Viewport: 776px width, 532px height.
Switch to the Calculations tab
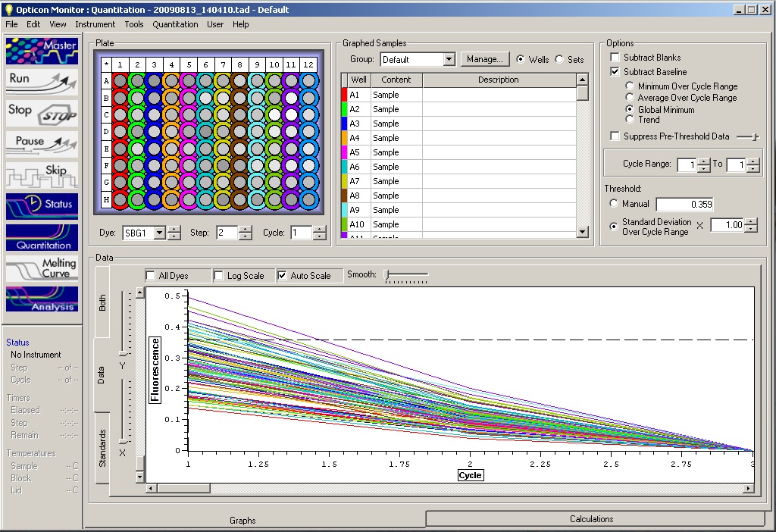point(591,519)
